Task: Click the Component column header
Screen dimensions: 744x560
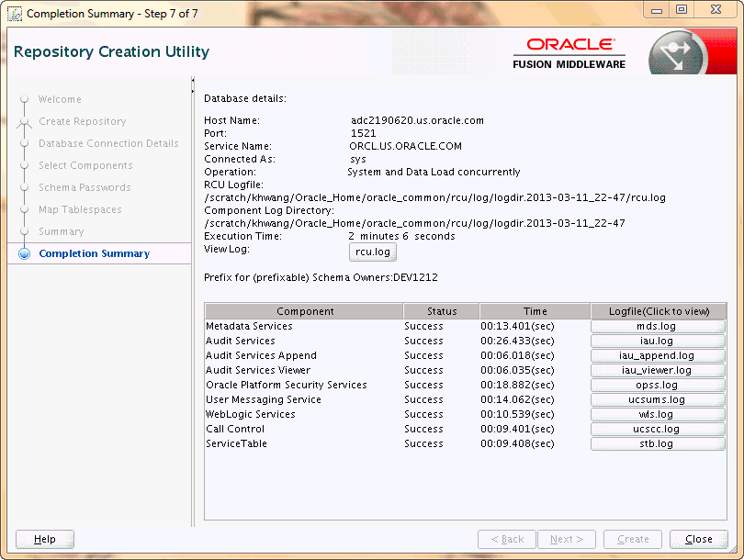Action: (304, 311)
